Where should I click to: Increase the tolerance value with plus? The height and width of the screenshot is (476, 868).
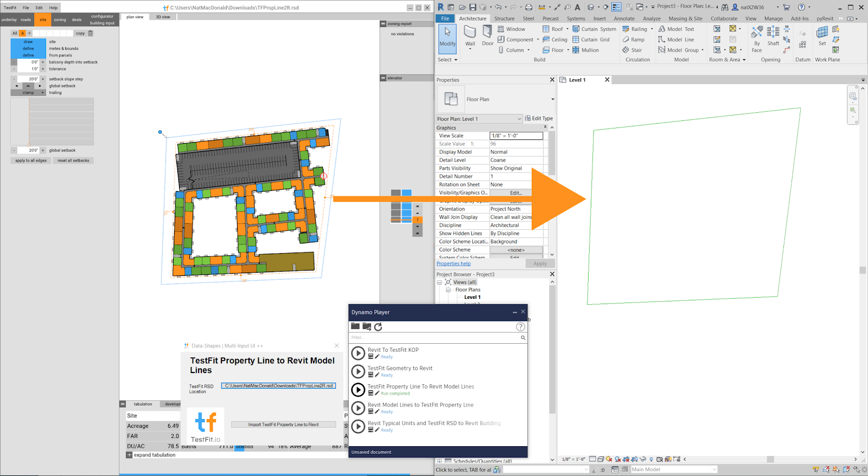point(43,69)
